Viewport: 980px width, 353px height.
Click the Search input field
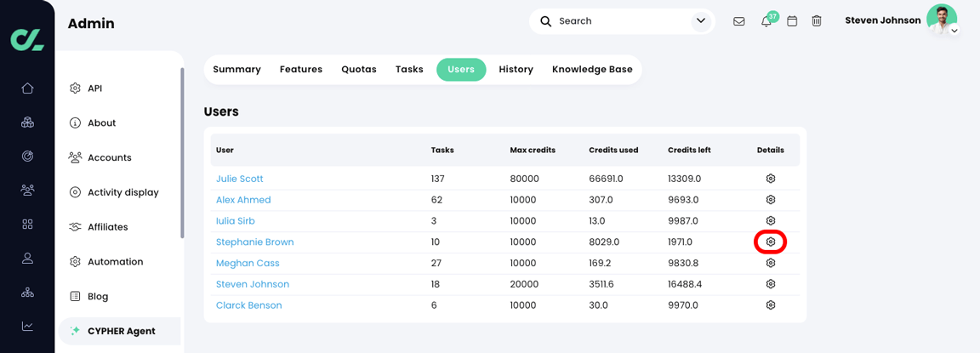(x=619, y=21)
